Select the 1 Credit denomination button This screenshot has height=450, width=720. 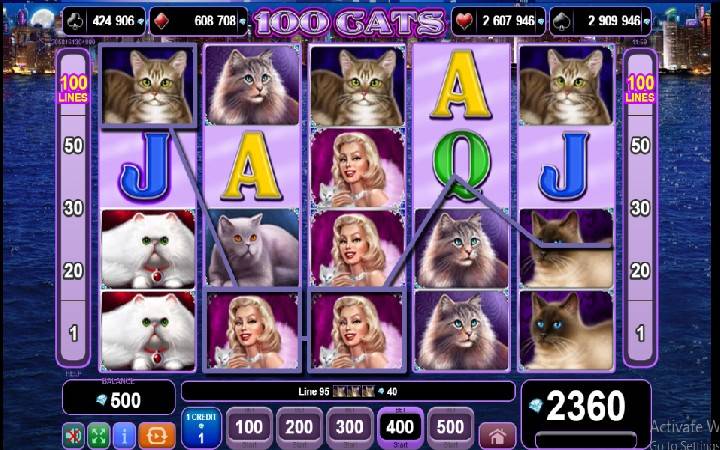pos(201,428)
